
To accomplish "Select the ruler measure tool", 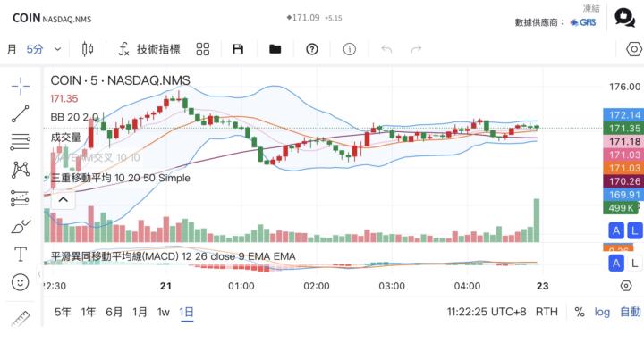I will [20, 319].
